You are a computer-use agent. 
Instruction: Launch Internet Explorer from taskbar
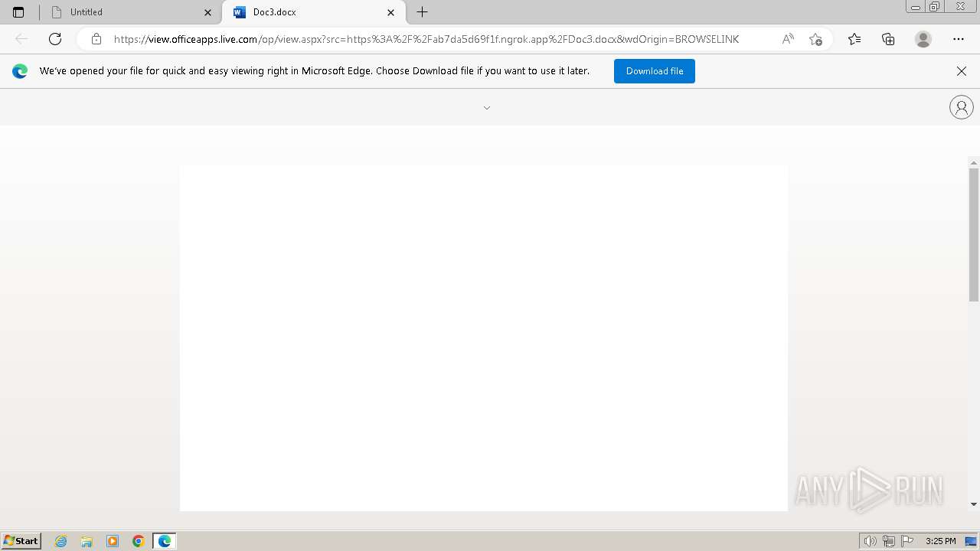tap(61, 541)
